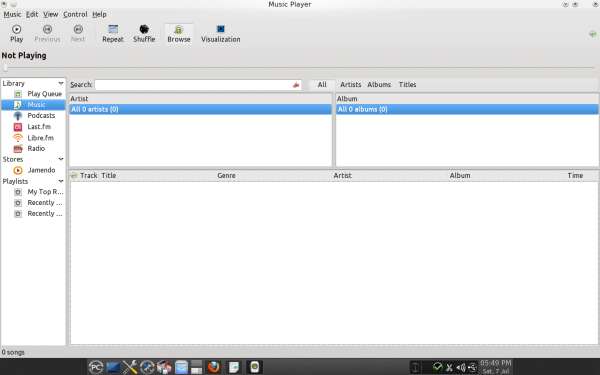Click the Artist browser pane header
This screenshot has height=375, width=600.
point(201,99)
